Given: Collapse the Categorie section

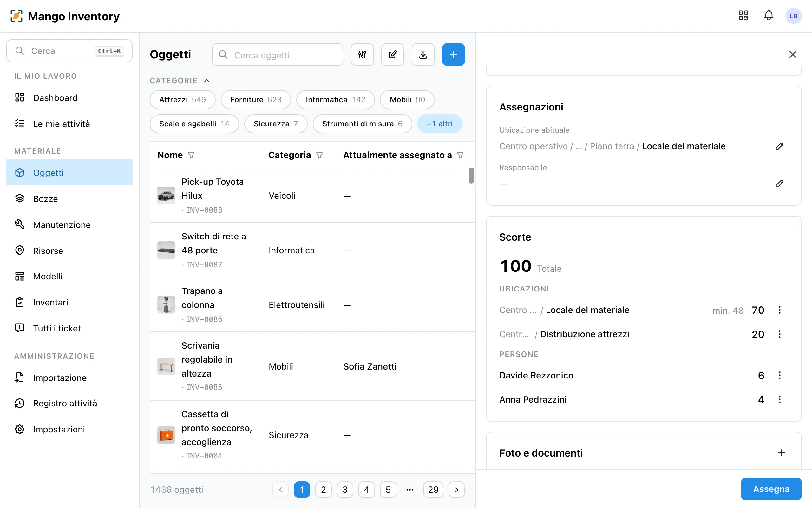Looking at the screenshot, I should pos(207,81).
